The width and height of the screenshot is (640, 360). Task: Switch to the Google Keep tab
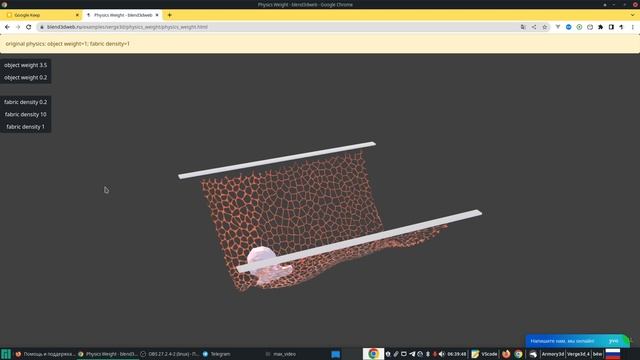point(41,15)
